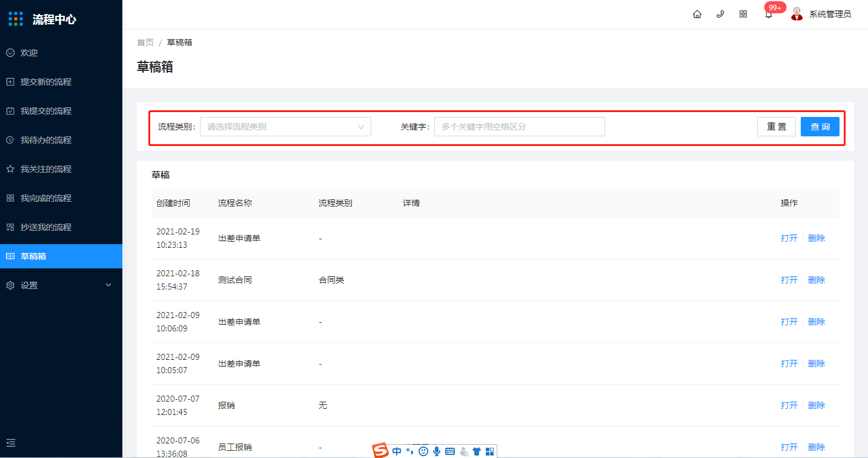Select 草稿箱 in sidebar
This screenshot has height=458, width=868.
pyautogui.click(x=61, y=256)
